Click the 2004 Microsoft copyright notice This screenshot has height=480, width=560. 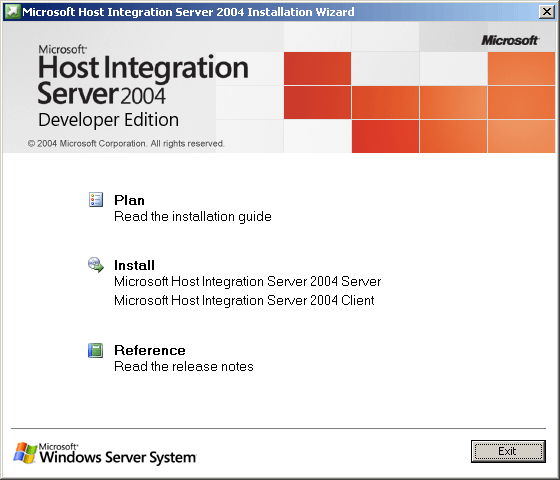click(x=126, y=144)
